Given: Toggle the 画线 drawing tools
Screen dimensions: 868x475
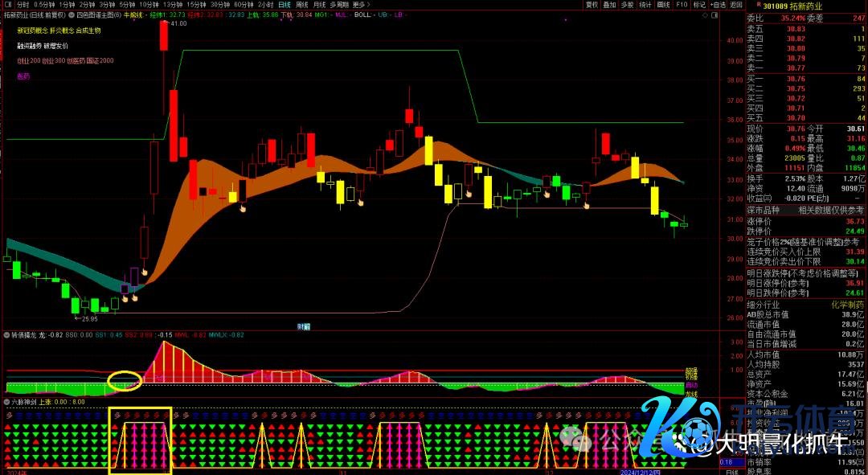Looking at the screenshot, I should (663, 5).
